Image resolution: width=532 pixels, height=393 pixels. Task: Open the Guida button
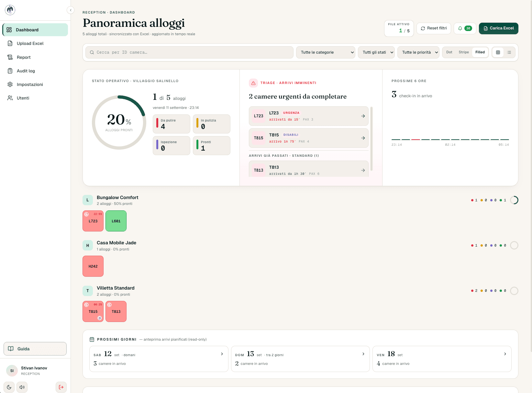click(x=35, y=349)
